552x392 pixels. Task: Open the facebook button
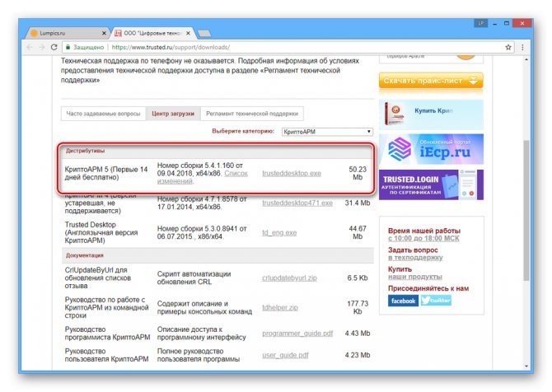click(403, 301)
